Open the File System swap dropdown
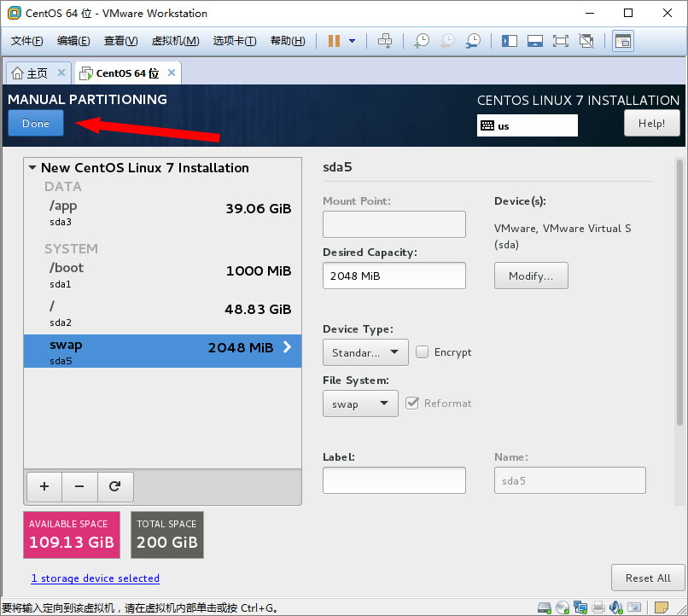 coord(360,404)
